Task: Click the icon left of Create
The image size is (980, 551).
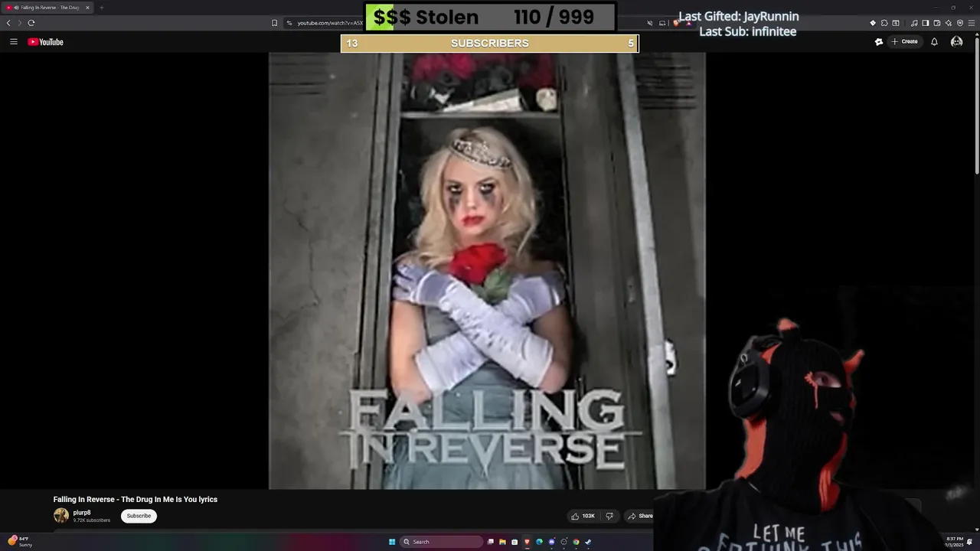Action: coord(879,41)
